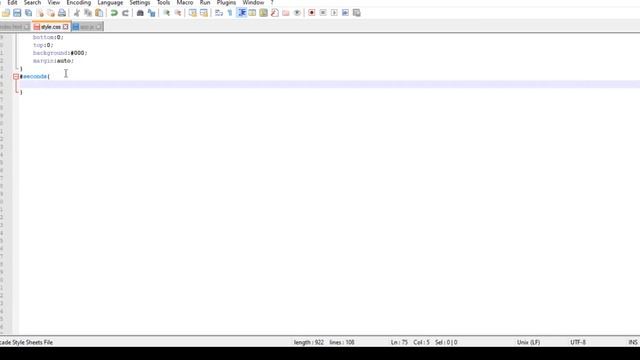Click the Close document toolbar icon
The width and height of the screenshot is (640, 360).
pyautogui.click(x=40, y=13)
